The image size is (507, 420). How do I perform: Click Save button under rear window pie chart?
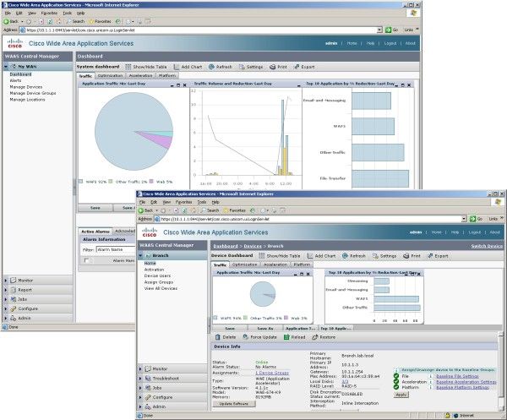[x=95, y=208]
